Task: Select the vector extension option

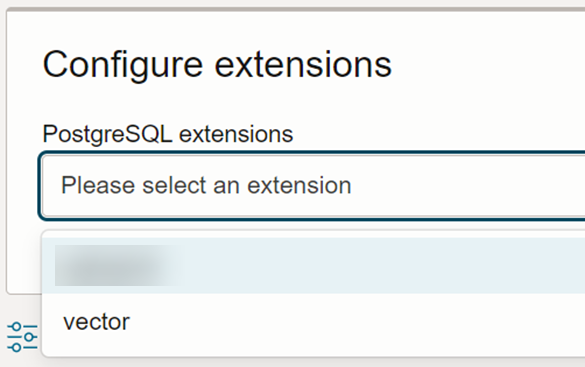Action: click(x=313, y=322)
